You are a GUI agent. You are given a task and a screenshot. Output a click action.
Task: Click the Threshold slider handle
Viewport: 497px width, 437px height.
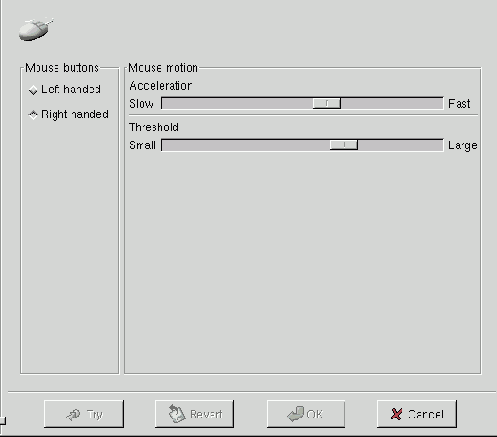(x=344, y=145)
